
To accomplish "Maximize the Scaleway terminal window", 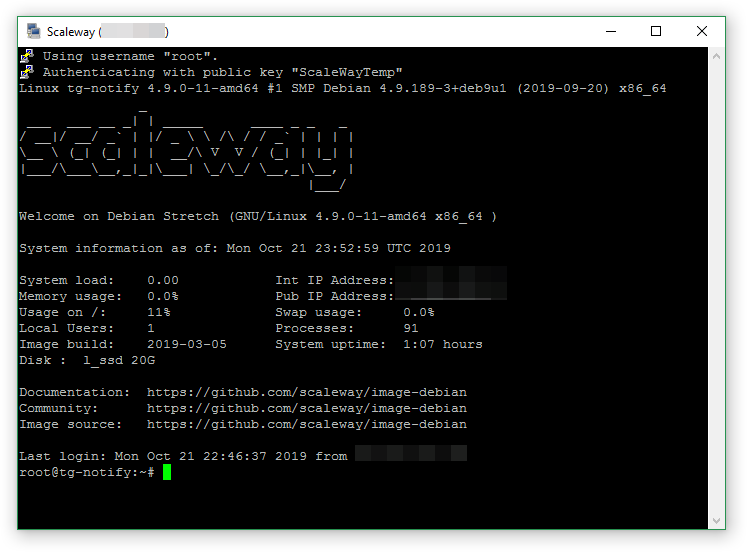I will click(x=656, y=31).
